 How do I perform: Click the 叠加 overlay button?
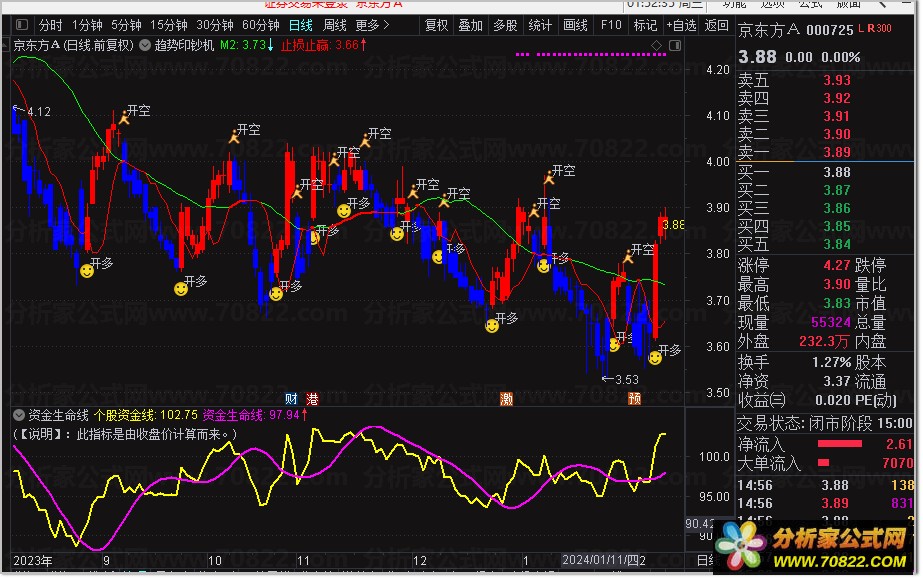pyautogui.click(x=470, y=25)
